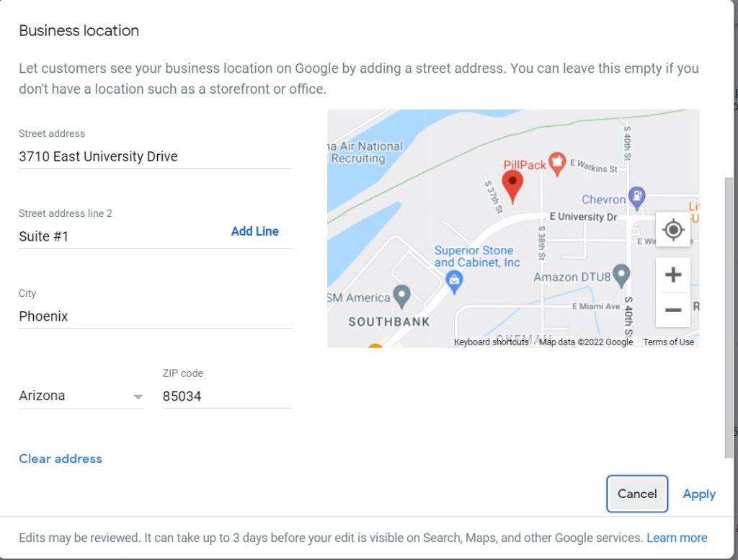
Task: Zoom out using the map minus icon
Action: pyautogui.click(x=672, y=310)
